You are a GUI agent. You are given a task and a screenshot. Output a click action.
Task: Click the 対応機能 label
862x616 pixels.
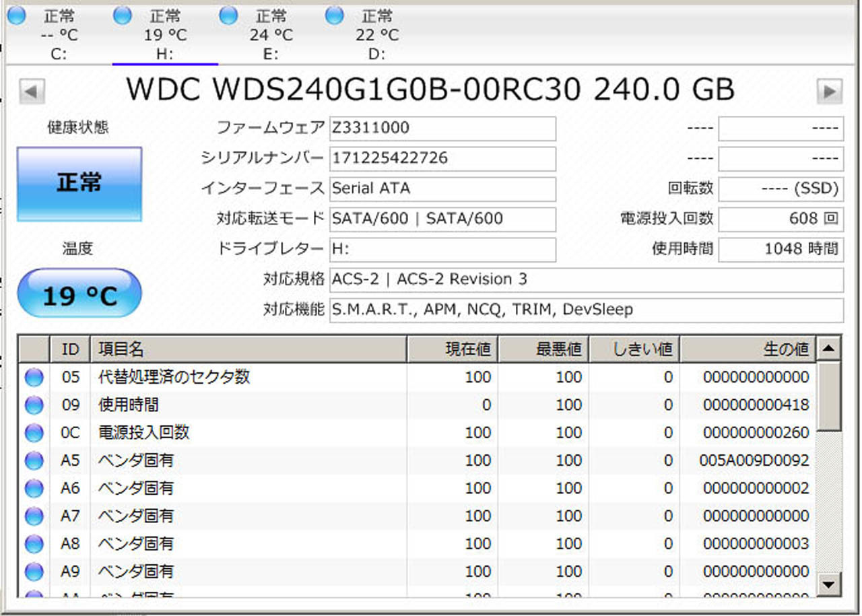294,310
